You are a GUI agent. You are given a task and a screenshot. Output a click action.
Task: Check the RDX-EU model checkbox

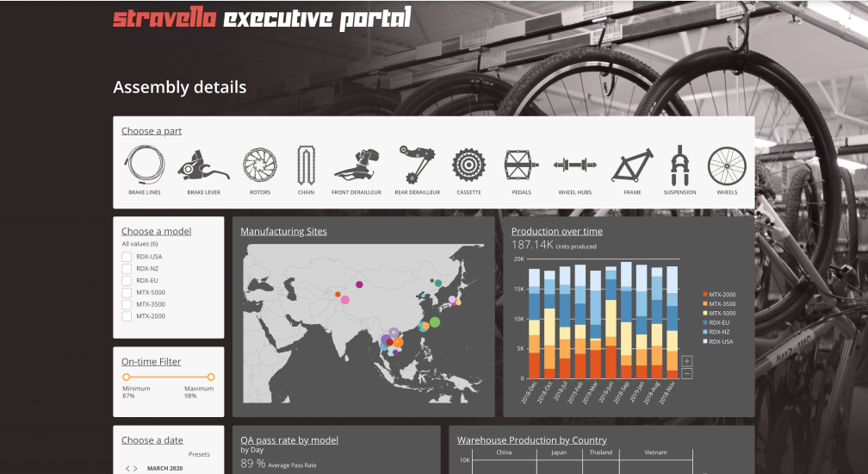coord(127,281)
